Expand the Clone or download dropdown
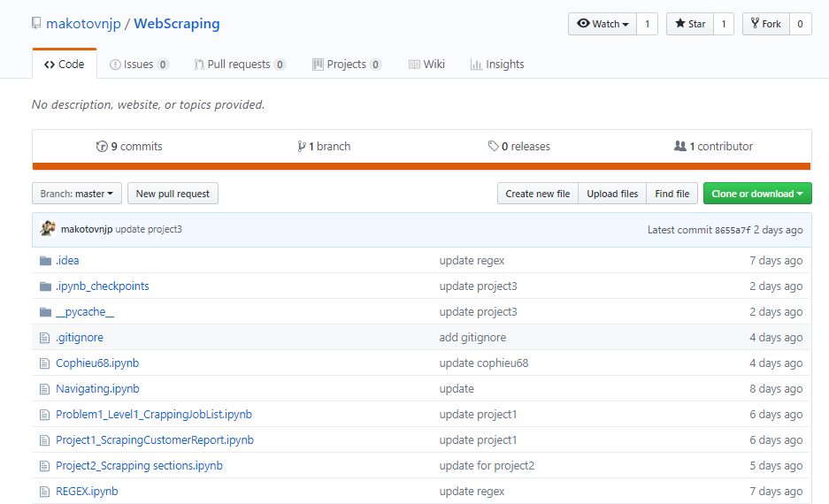The height and width of the screenshot is (504, 829). click(757, 194)
